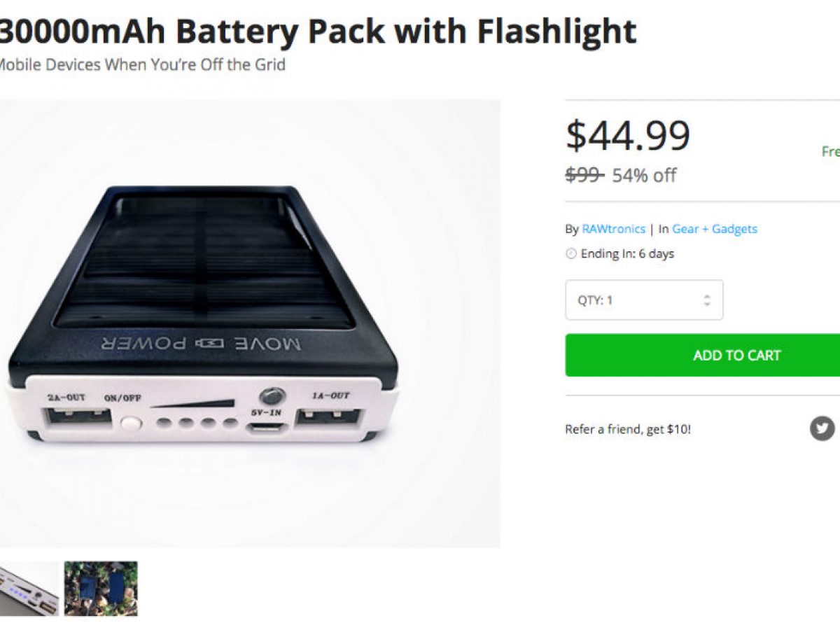Click the Ending In: 6 days text

pyautogui.click(x=627, y=254)
